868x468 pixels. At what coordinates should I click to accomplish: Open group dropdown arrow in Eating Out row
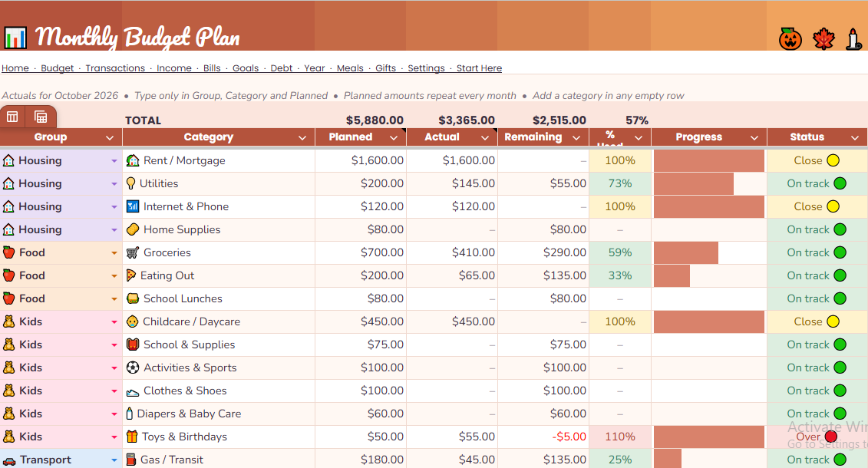114,276
